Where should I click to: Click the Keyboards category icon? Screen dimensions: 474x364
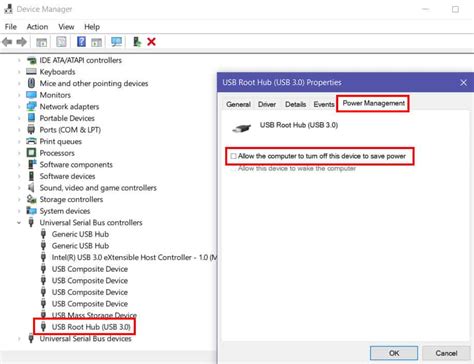31,72
